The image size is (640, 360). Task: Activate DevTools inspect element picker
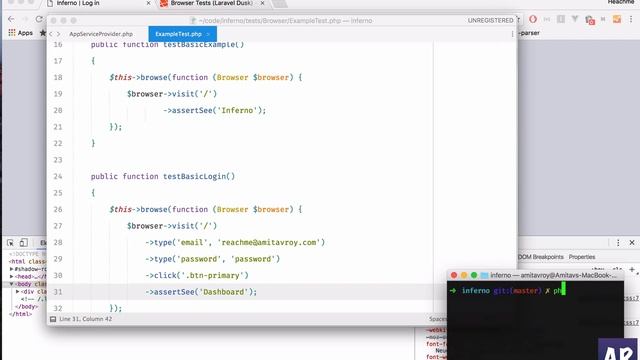[10, 242]
